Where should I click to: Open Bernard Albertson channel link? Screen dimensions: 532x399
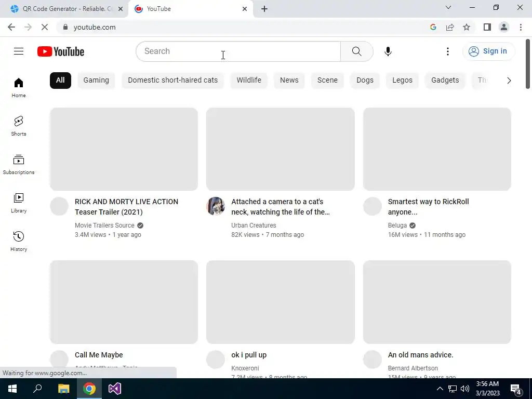tap(413, 368)
